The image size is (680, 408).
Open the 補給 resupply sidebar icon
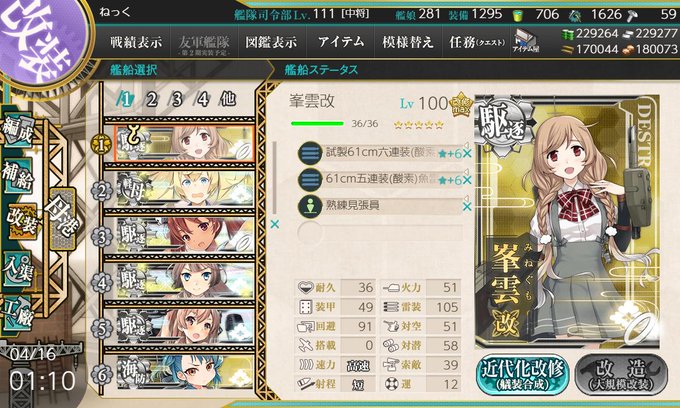tap(18, 176)
